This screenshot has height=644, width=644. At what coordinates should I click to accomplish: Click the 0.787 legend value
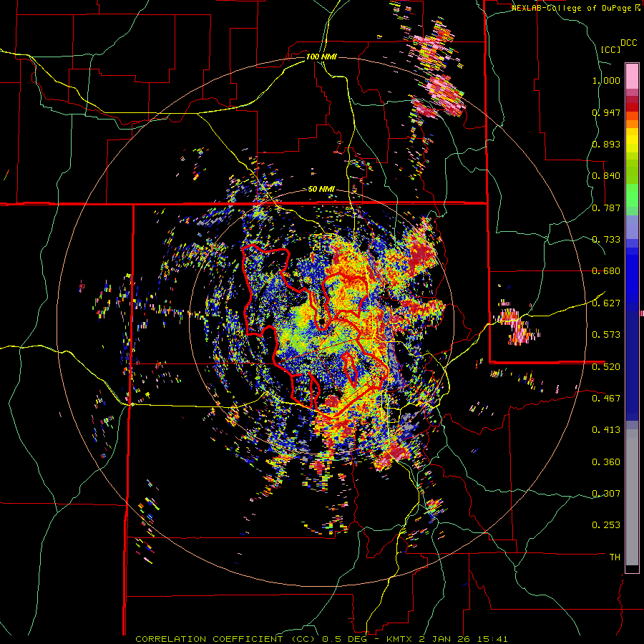point(606,208)
